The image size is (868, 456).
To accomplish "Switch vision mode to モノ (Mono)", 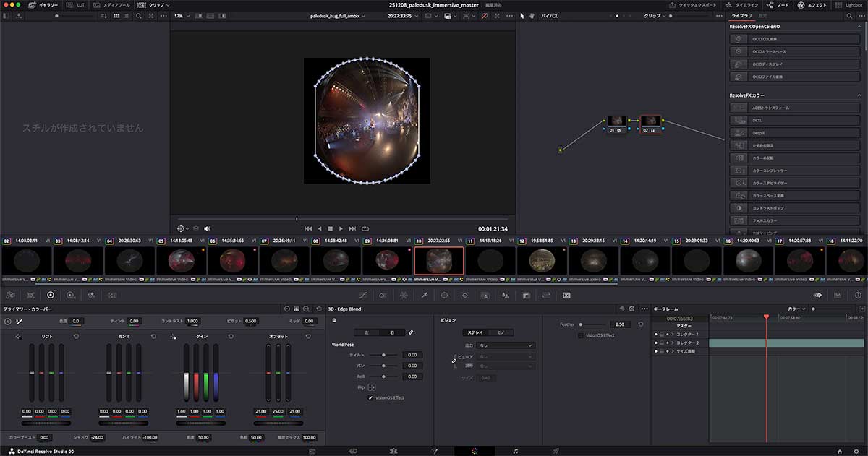I will pyautogui.click(x=500, y=332).
